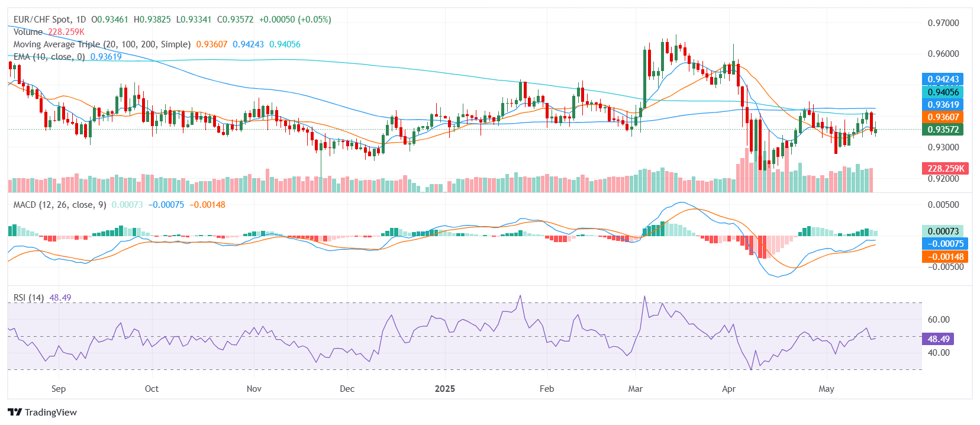Select the Moving Average Triple indicator legend

pyautogui.click(x=102, y=44)
